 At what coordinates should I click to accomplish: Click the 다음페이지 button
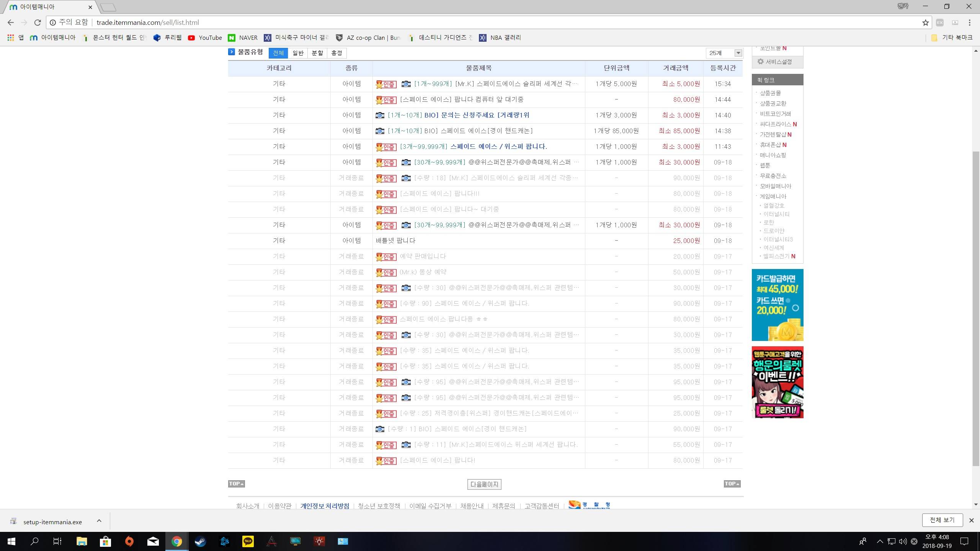pyautogui.click(x=484, y=484)
